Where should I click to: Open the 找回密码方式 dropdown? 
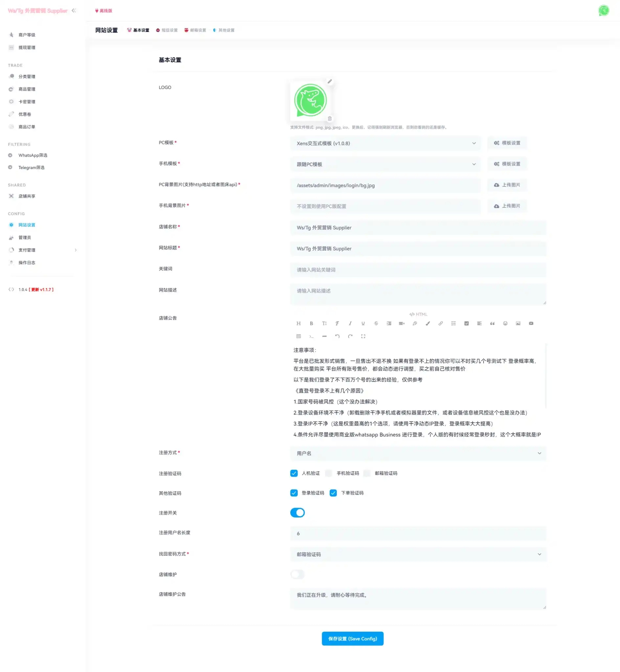point(418,554)
